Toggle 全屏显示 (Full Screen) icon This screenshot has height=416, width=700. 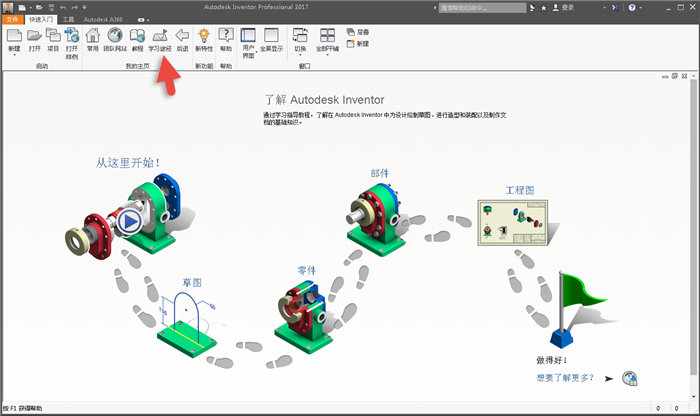coord(271,36)
